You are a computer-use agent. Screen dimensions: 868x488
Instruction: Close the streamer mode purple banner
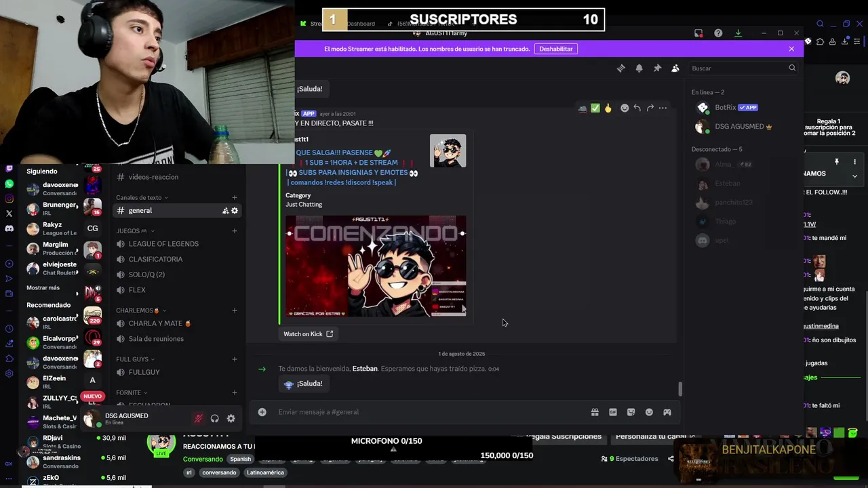pos(791,49)
